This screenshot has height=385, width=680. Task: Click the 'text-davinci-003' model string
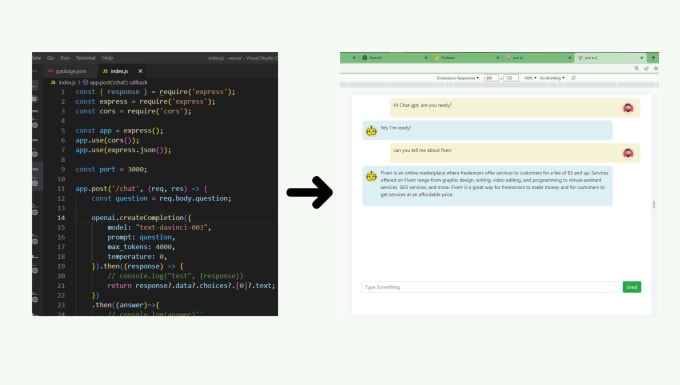click(173, 228)
